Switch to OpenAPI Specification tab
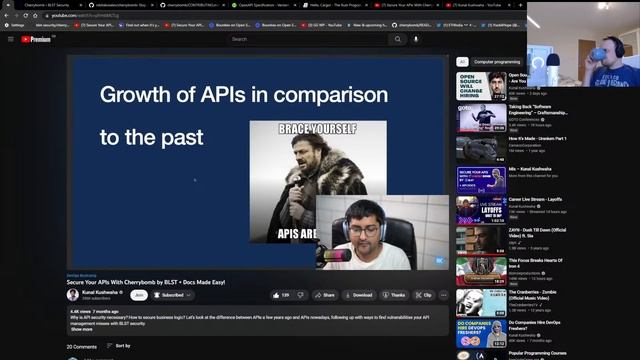640x360 pixels. (x=262, y=5)
